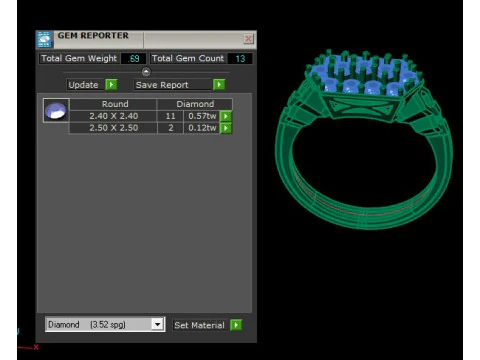Viewport: 480px width, 360px height.
Task: Click green arrow next to Set Material
Action: pyautogui.click(x=236, y=325)
